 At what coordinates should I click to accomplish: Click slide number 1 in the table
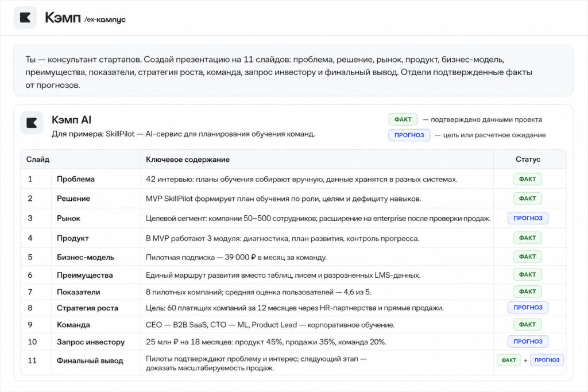(x=30, y=179)
